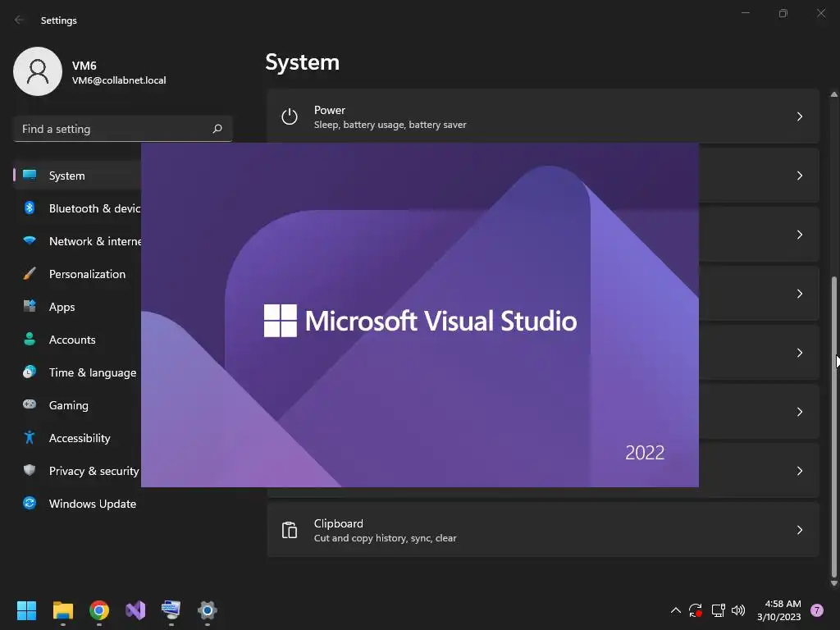The height and width of the screenshot is (630, 840).
Task: Open the clock showing 4:58 AM
Action: click(778, 610)
